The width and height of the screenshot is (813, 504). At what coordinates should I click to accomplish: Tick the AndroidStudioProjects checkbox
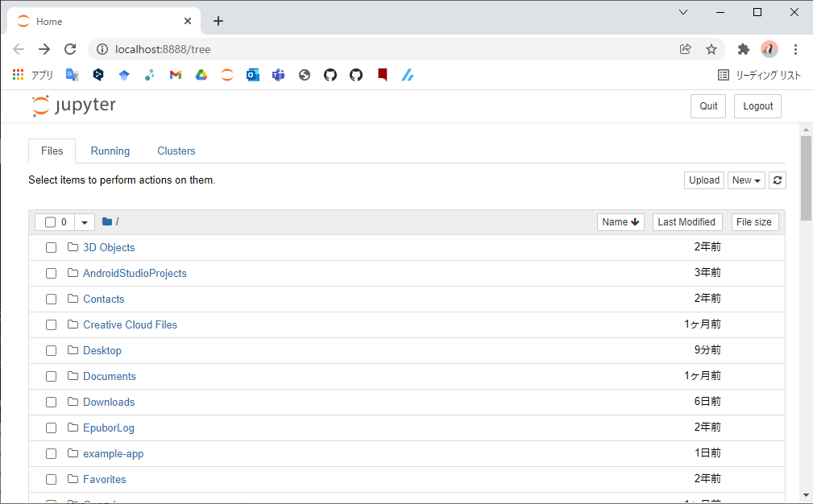51,274
